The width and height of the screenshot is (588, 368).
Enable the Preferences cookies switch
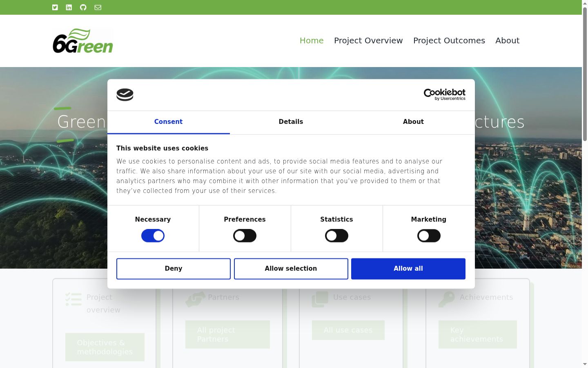click(245, 236)
